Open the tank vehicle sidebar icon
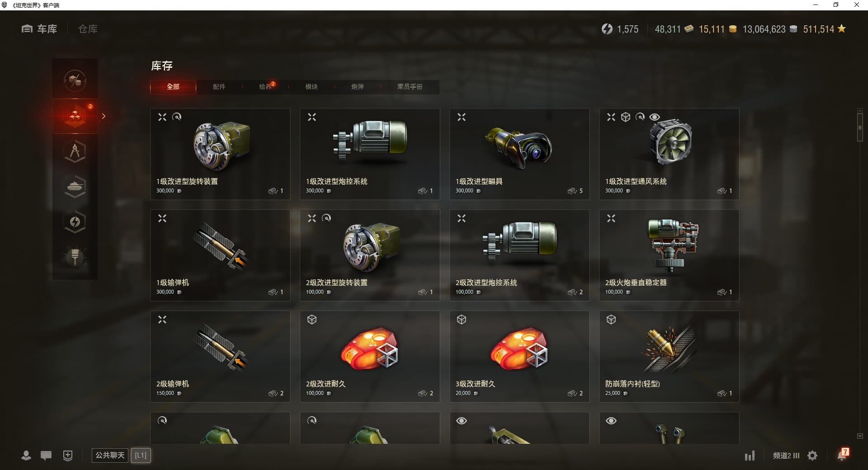 [75, 186]
